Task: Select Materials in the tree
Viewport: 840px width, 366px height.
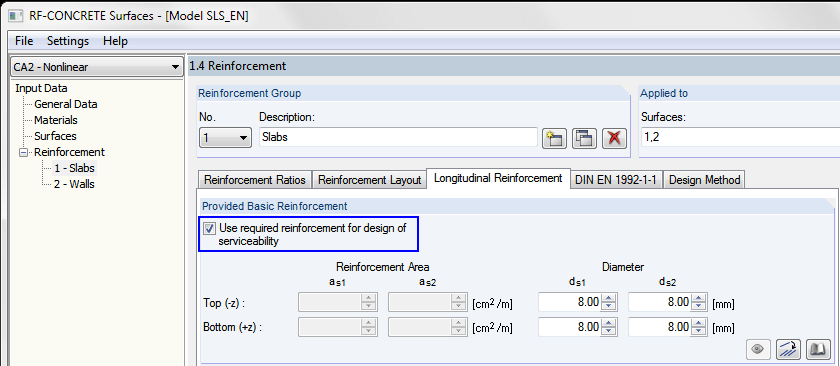Action: tap(56, 121)
